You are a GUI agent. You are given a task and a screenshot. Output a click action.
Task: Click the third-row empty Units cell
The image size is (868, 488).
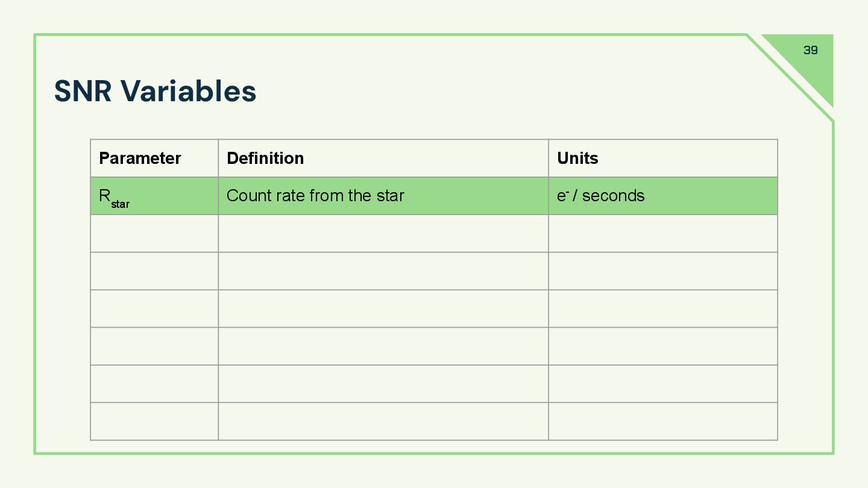tap(663, 271)
